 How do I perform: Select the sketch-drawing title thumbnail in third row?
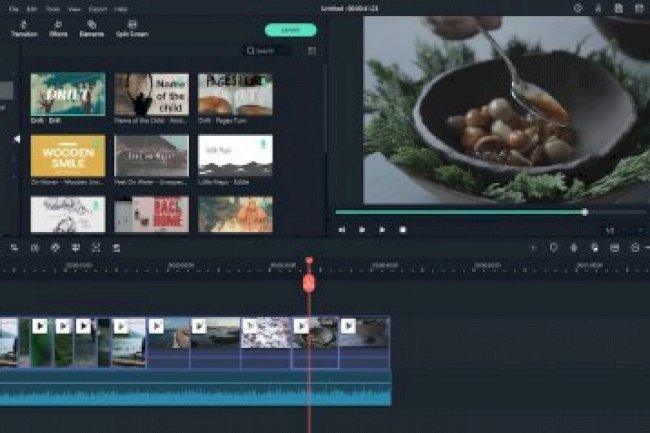point(68,214)
